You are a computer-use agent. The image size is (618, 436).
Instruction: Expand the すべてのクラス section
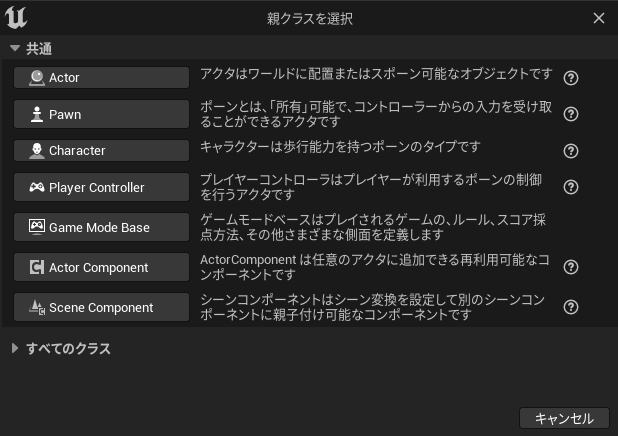[x=15, y=348]
